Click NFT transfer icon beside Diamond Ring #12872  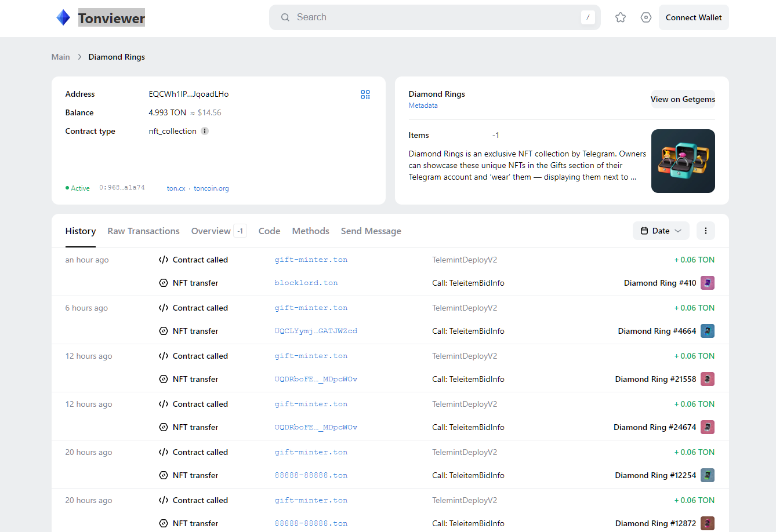pos(164,523)
